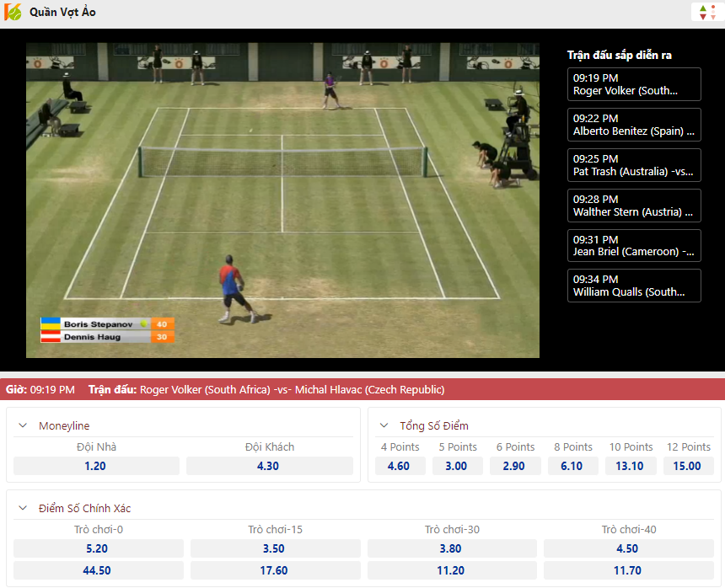The height and width of the screenshot is (588, 725).
Task: Bet on Đội Nhà at odds 1.20
Action: click(x=96, y=466)
